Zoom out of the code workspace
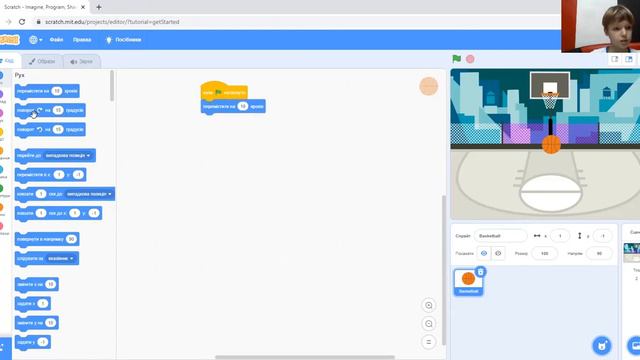Viewport: 640px width, 360px height. [429, 324]
